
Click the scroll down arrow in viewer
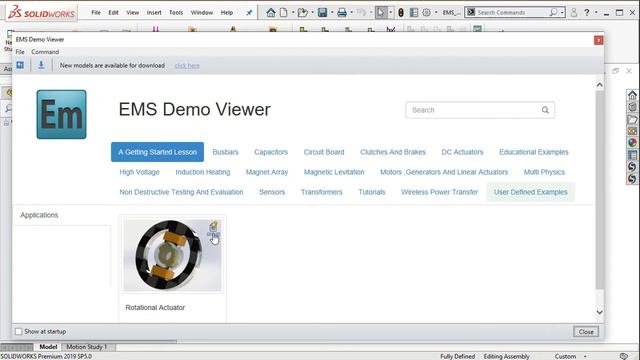point(600,312)
